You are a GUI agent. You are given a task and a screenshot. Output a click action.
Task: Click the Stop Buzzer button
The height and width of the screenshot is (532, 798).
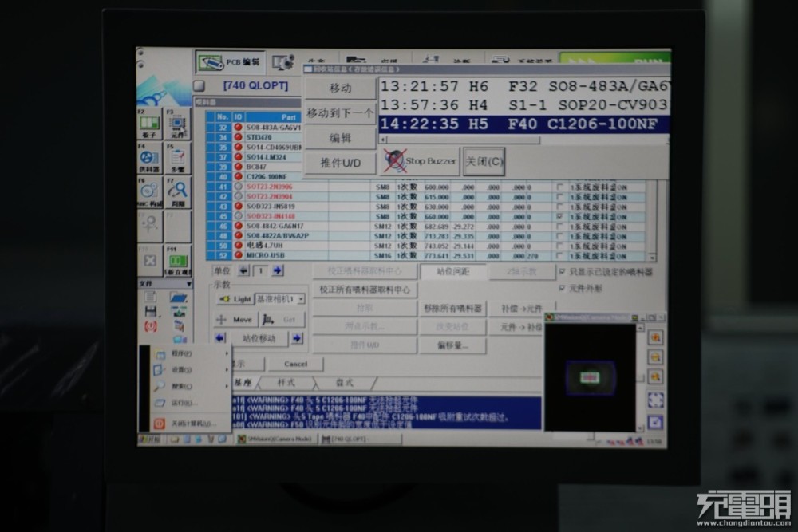(x=420, y=161)
